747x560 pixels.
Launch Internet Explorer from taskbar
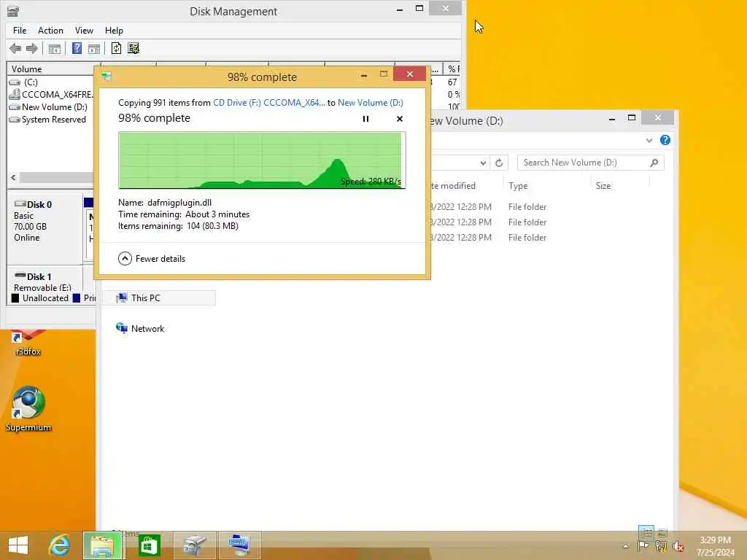(x=60, y=545)
